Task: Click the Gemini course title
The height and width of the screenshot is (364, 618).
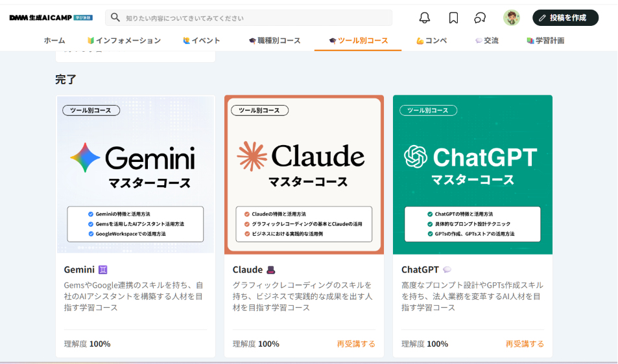Action: click(x=79, y=269)
